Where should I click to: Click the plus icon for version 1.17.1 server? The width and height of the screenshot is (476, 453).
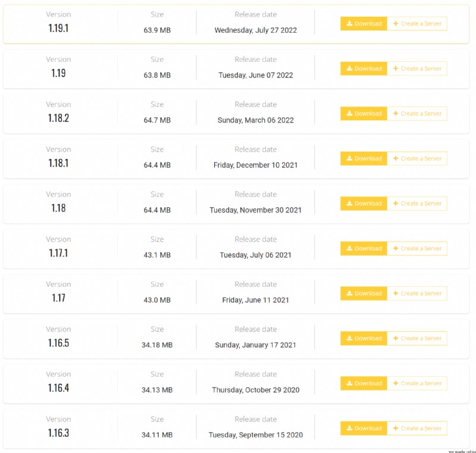tap(396, 248)
